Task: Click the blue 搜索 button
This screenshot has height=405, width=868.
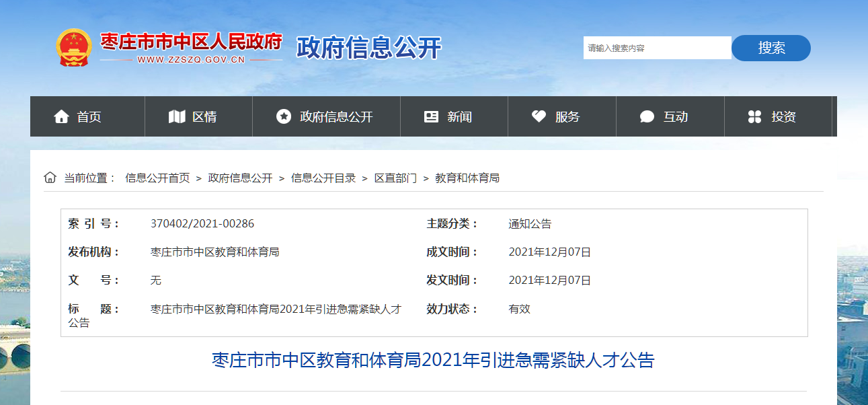Action: coord(771,48)
